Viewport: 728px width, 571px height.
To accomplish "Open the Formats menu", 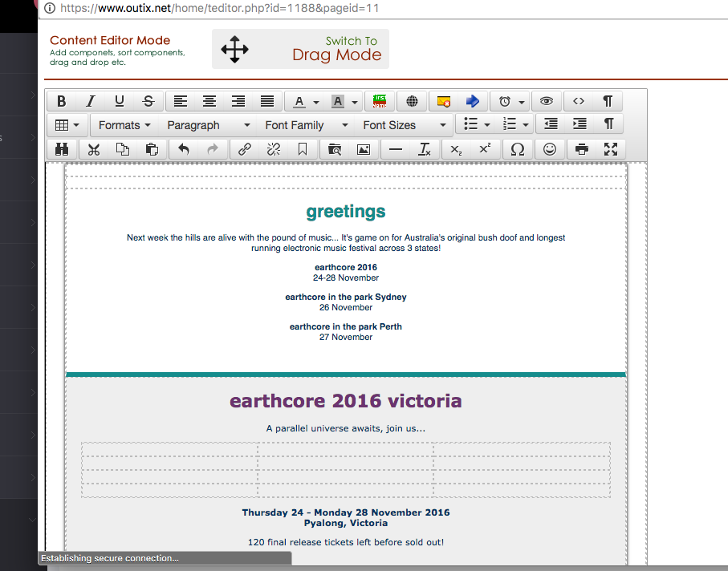I will pos(124,125).
